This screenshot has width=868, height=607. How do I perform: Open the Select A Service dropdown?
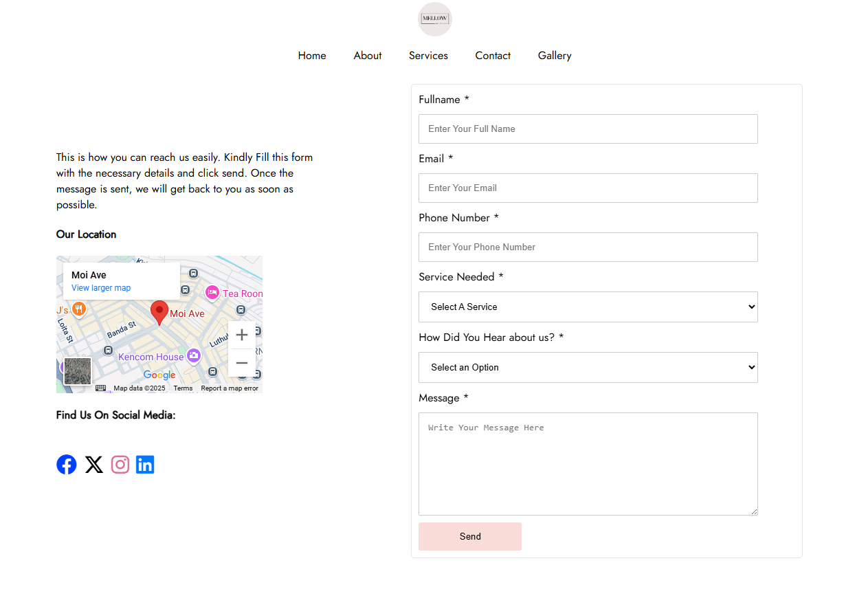tap(588, 307)
